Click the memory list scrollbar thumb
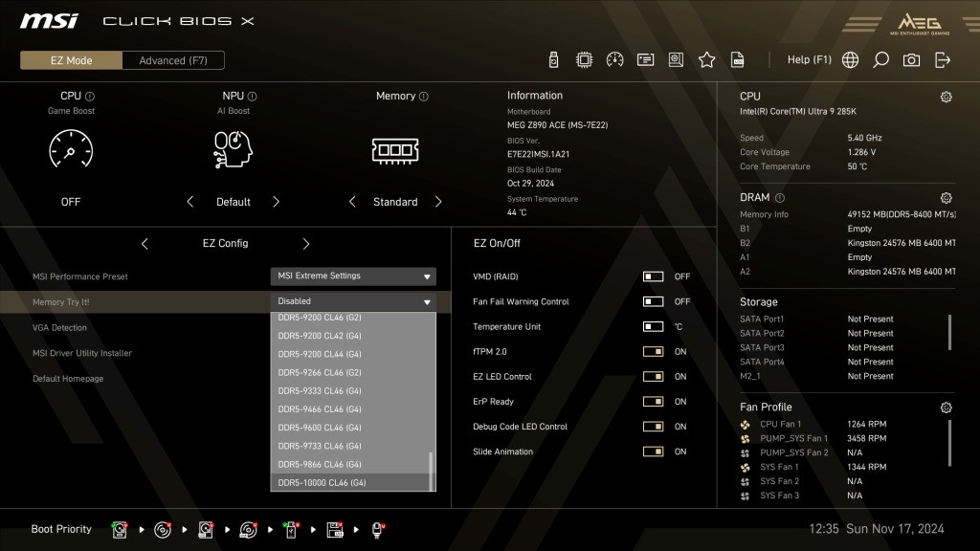 pyautogui.click(x=432, y=471)
